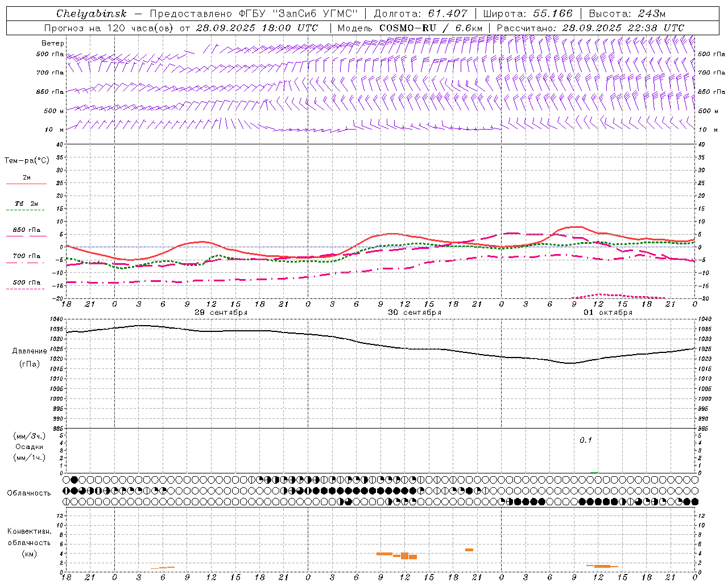Click the 'Тем-ра(°C)' temperature section label
The width and height of the screenshot is (728, 582).
(27, 161)
